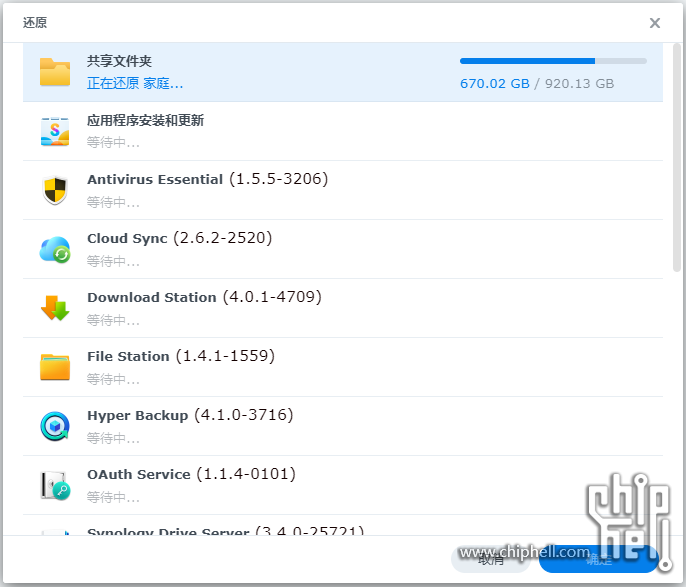Click the shared folder restore progress bar
This screenshot has height=587, width=686.
553,61
